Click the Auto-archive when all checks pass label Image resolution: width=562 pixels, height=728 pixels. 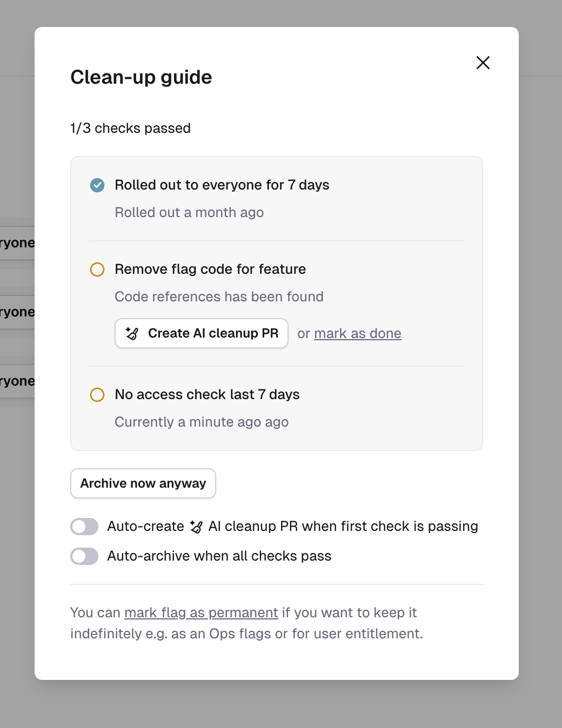click(x=219, y=556)
